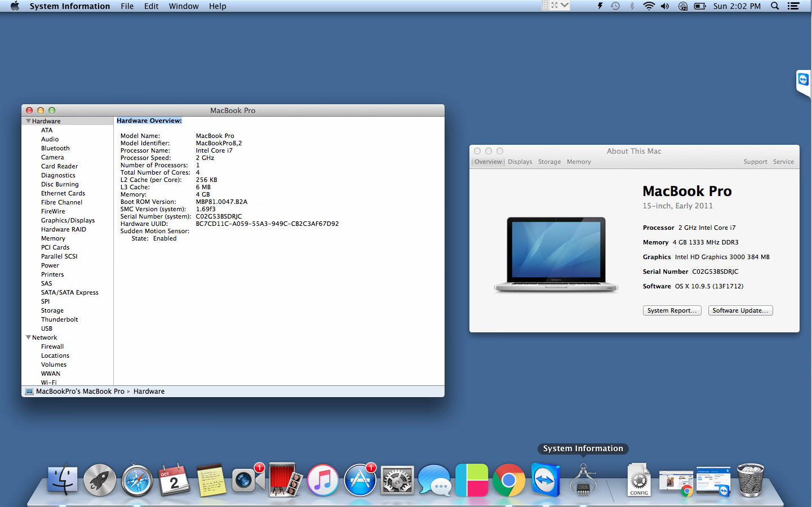Click the menu bar clock Sun 2:02 PM
Screen dimensions: 812x507
(x=736, y=6)
